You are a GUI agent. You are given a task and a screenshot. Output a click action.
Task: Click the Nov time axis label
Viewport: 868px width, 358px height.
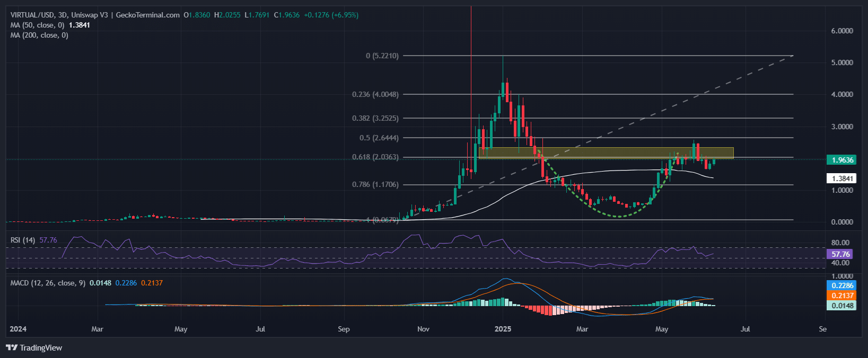coord(423,329)
